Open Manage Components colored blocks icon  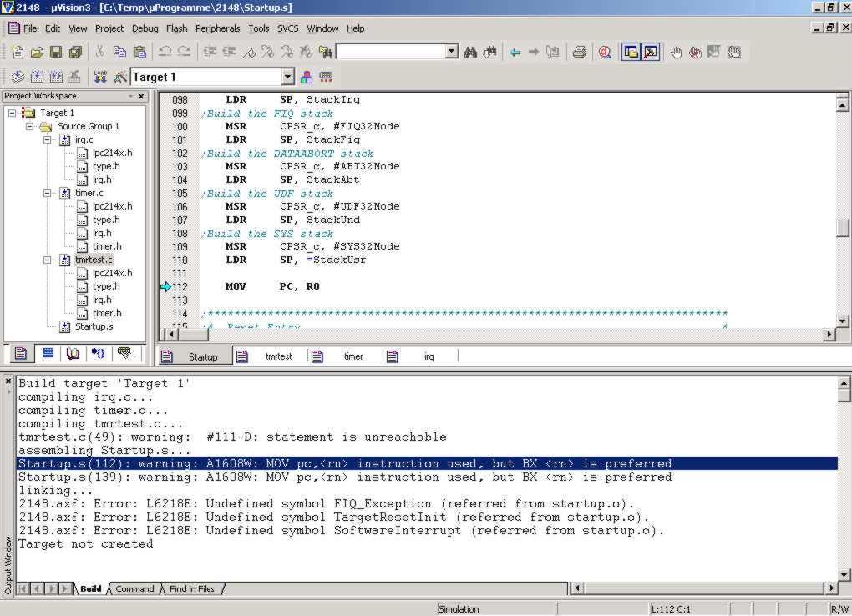pyautogui.click(x=307, y=77)
